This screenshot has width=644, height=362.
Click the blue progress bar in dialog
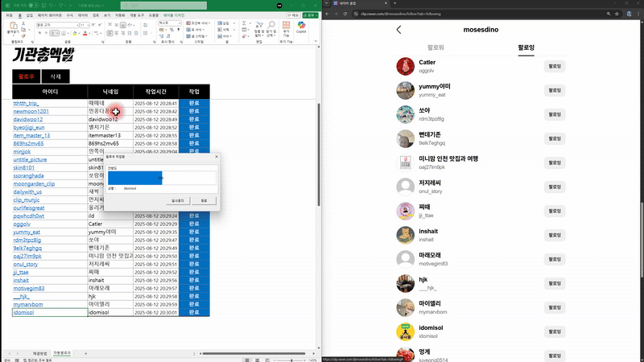[x=135, y=178]
